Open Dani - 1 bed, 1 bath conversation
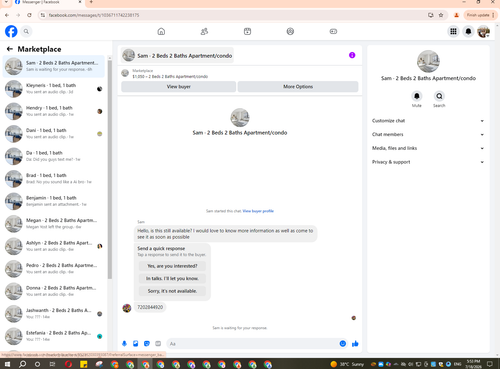 (54, 134)
